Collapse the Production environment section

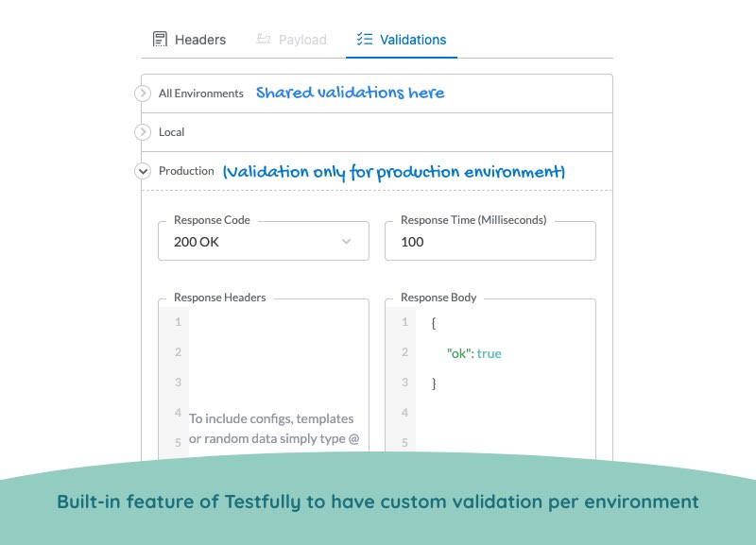(143, 171)
